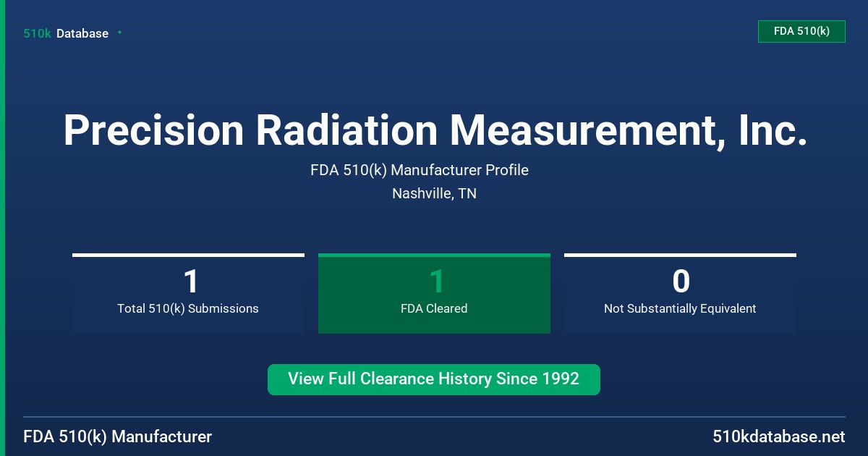Image resolution: width=868 pixels, height=456 pixels.
Task: Click View Full Clearance History Since 1992
Action: point(434,379)
